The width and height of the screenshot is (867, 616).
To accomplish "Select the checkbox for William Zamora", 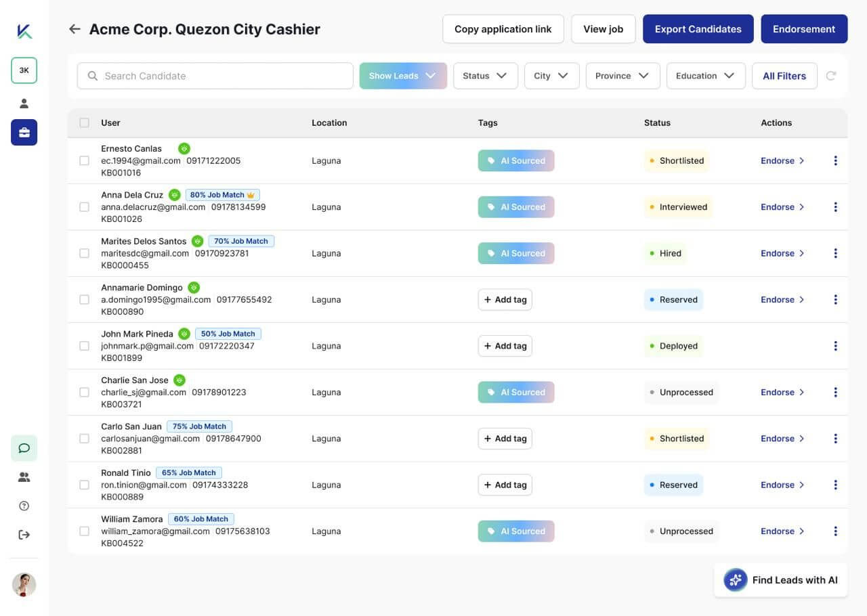I will 85,531.
